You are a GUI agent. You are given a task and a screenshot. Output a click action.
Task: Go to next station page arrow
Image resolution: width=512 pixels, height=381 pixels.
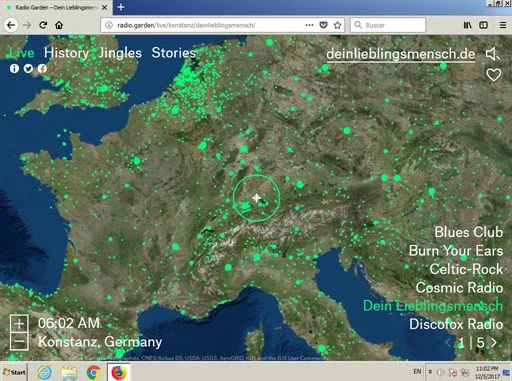click(494, 342)
